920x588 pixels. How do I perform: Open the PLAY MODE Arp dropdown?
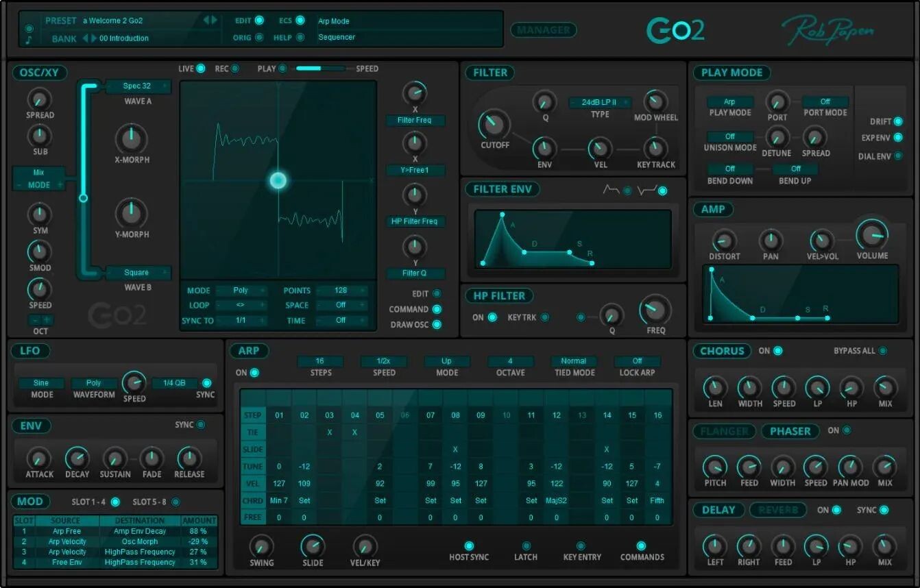729,101
